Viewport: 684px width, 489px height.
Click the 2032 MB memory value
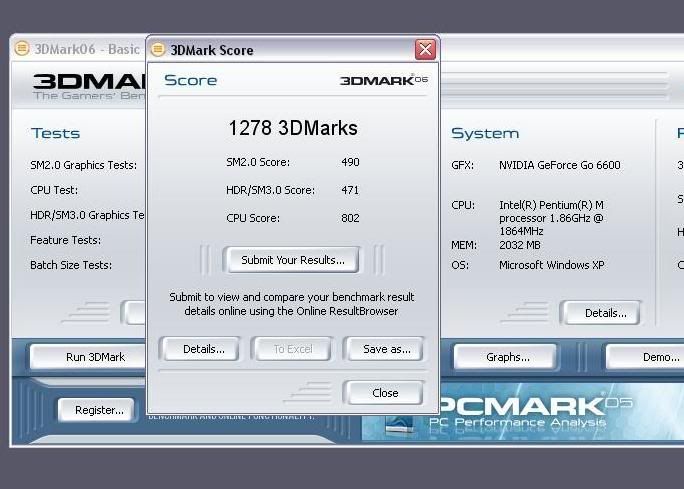(520, 245)
